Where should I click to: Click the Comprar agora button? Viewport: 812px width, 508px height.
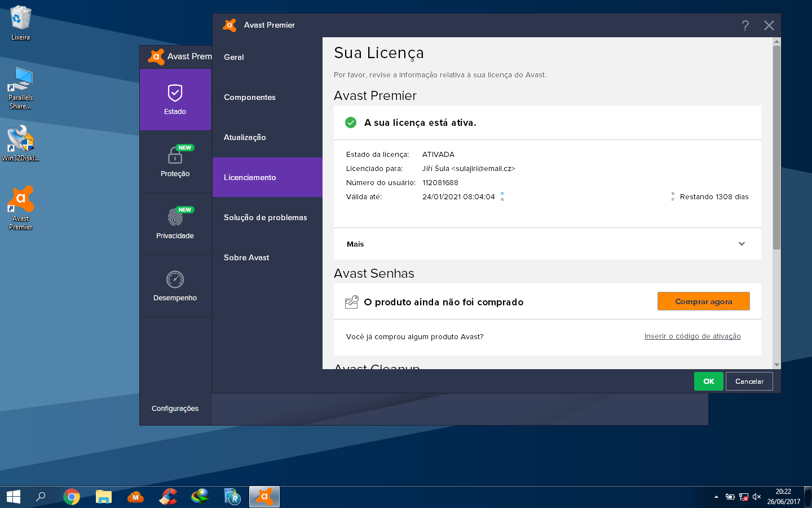(x=704, y=301)
